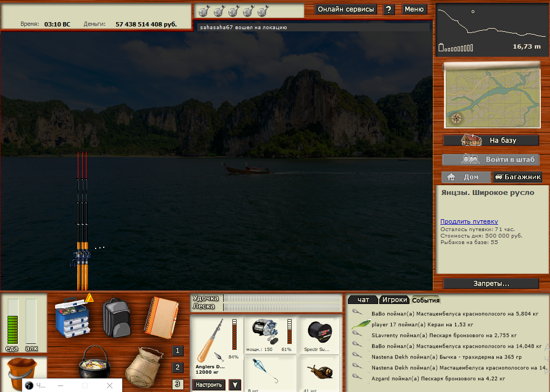This screenshot has height=392, width=550.
Task: Open the location map thumbnail
Action: click(492, 95)
